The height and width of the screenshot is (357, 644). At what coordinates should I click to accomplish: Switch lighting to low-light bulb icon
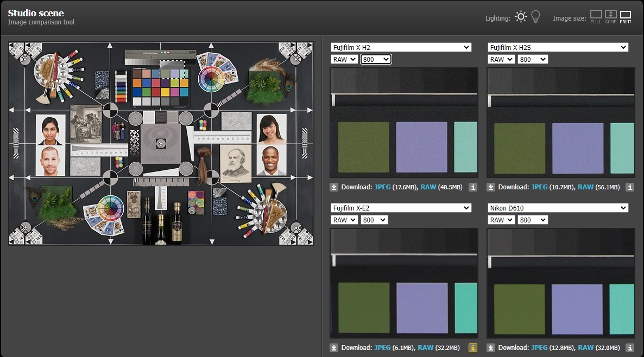point(535,17)
